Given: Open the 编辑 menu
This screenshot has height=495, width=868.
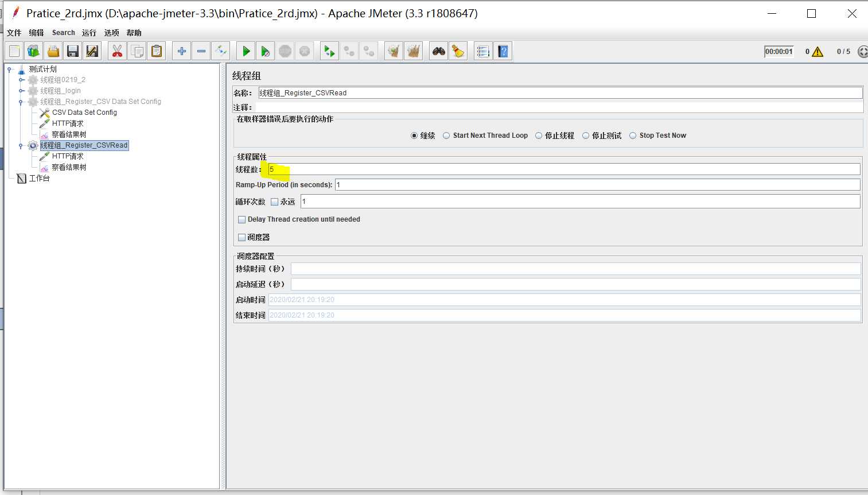Looking at the screenshot, I should 36,33.
